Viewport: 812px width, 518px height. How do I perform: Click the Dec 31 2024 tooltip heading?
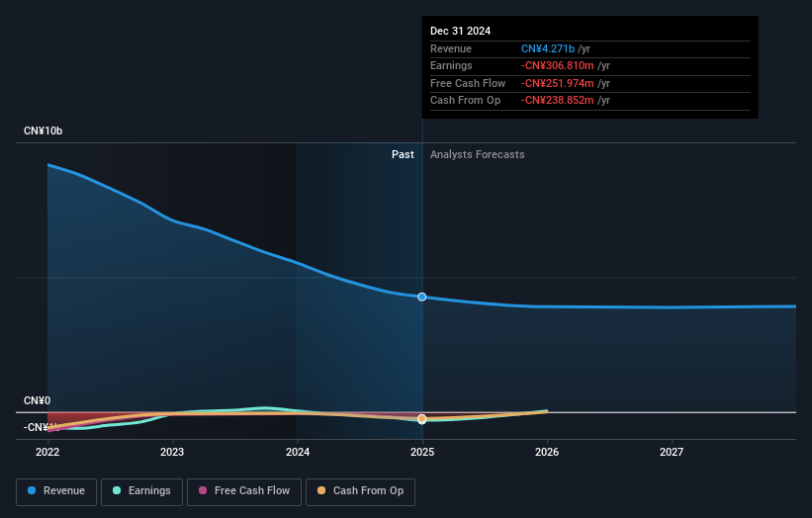pos(460,31)
